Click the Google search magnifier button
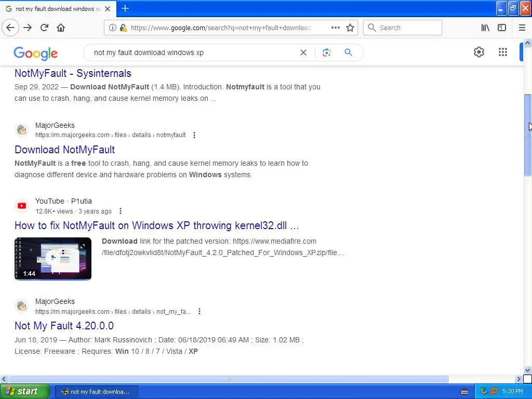532x399 pixels. pos(348,52)
